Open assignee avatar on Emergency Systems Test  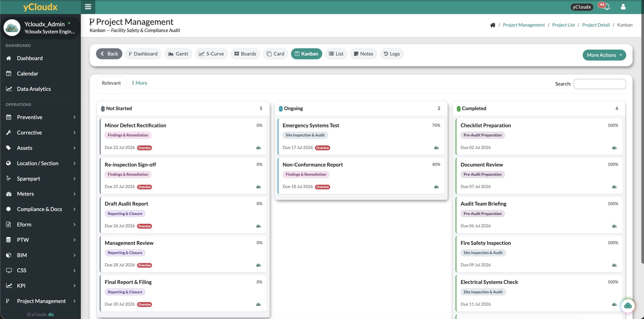point(436,148)
